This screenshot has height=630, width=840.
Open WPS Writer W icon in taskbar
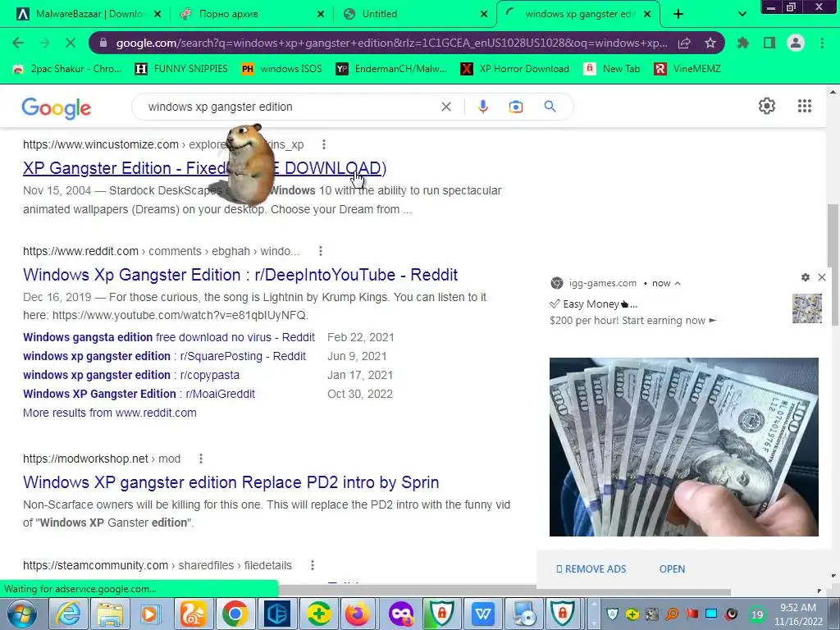tap(482, 614)
